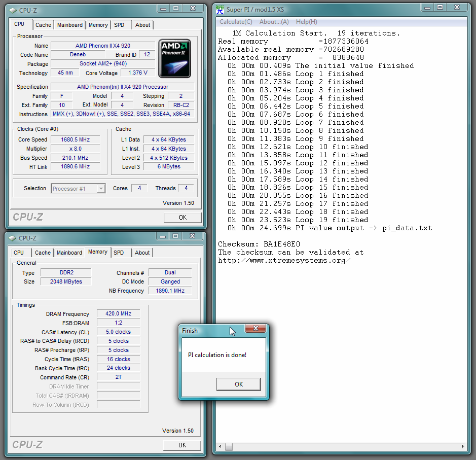This screenshot has height=460, width=476.
Task: Open the Calculate(C) menu in Super PI
Action: click(x=236, y=22)
